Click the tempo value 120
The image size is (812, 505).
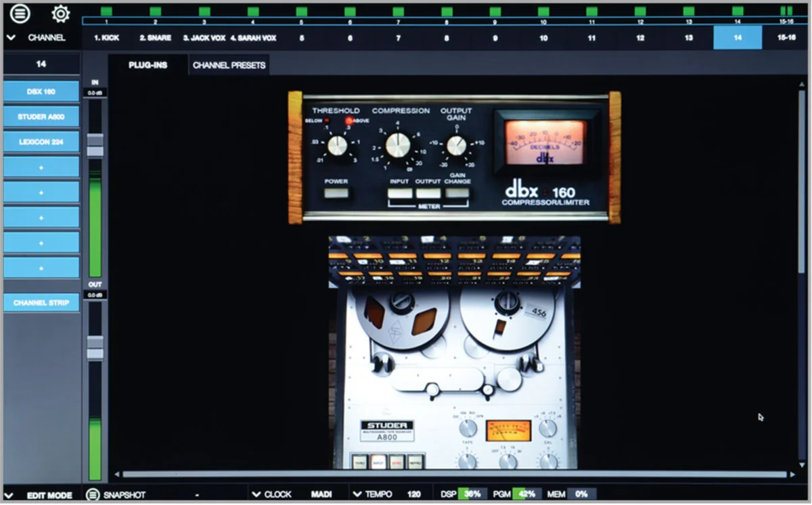pos(414,494)
